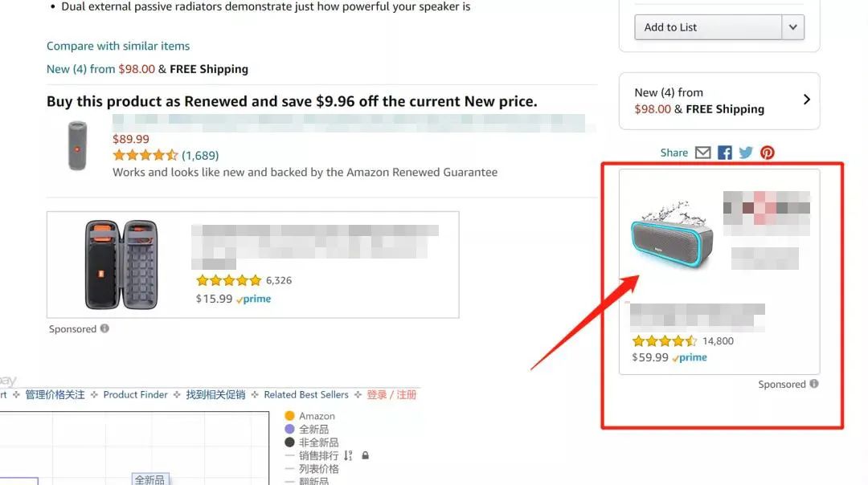The image size is (868, 485).
Task: Open the Related Best Sellers tab
Action: [x=306, y=394]
